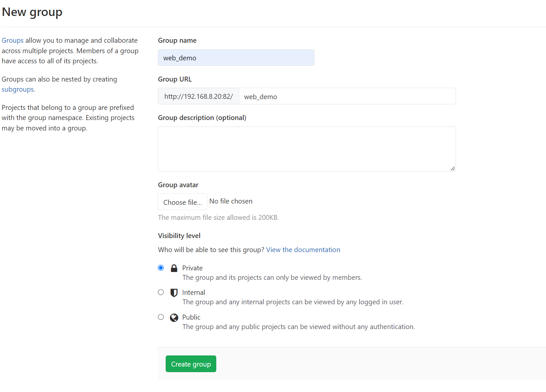
Task: Click the maximum file size 200KB note
Action: click(x=219, y=218)
